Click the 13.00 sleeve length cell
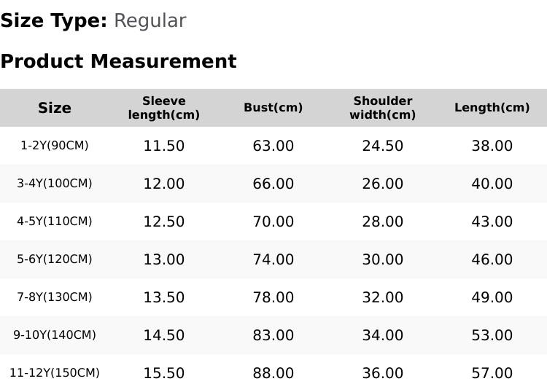The image size is (547, 392). click(164, 259)
